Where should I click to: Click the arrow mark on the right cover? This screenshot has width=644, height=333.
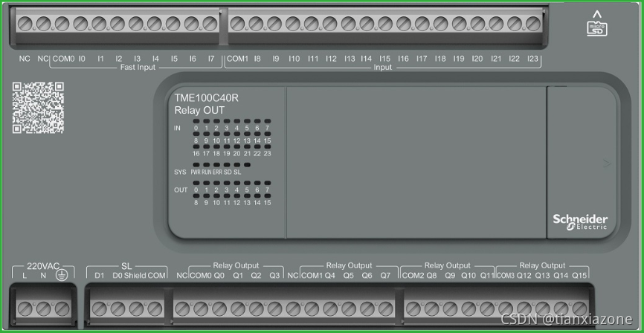coord(607,164)
